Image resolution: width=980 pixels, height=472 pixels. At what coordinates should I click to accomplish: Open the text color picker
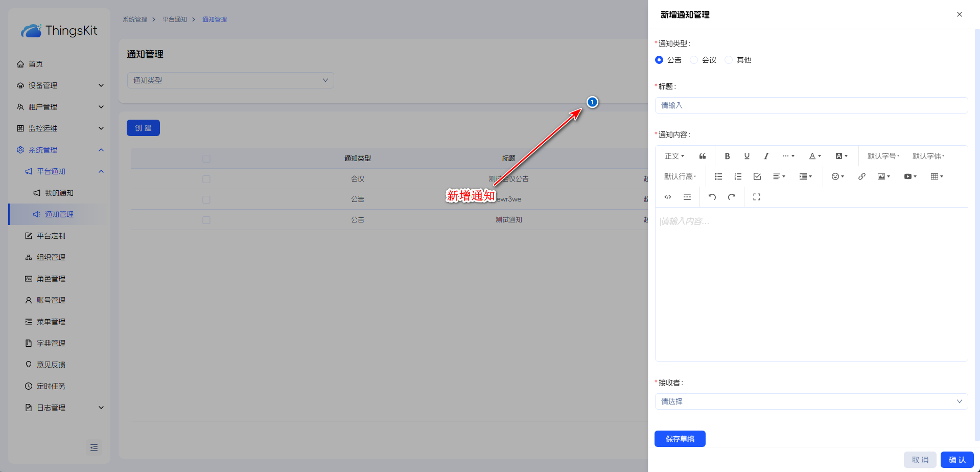pyautogui.click(x=814, y=156)
